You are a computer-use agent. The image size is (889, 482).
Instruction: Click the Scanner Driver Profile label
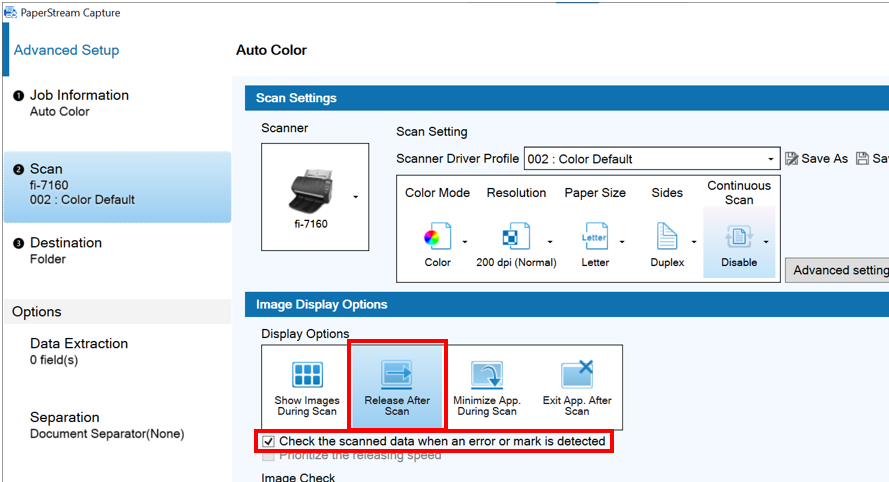pos(457,159)
